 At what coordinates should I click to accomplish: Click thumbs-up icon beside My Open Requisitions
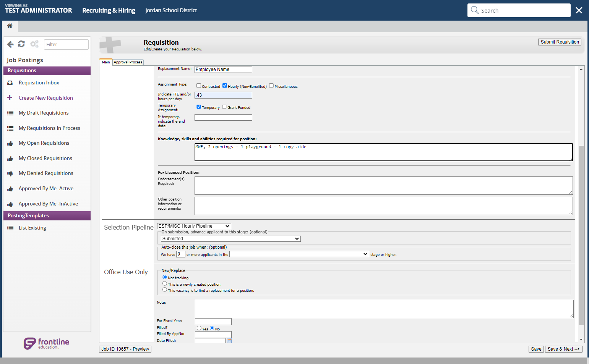(10, 143)
